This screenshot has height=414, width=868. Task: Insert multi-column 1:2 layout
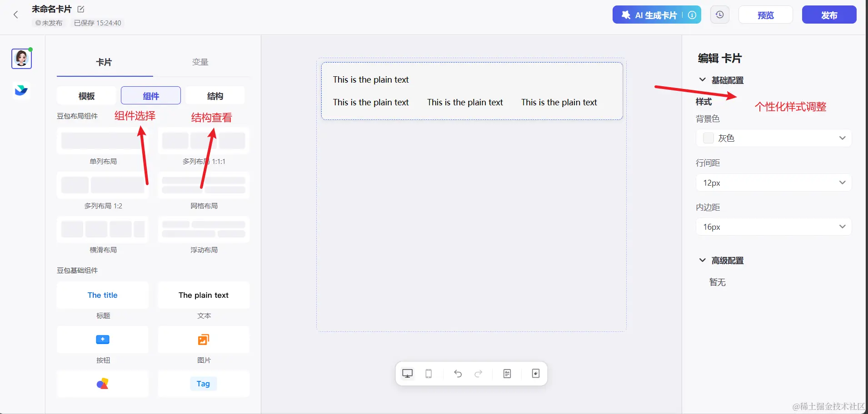103,185
